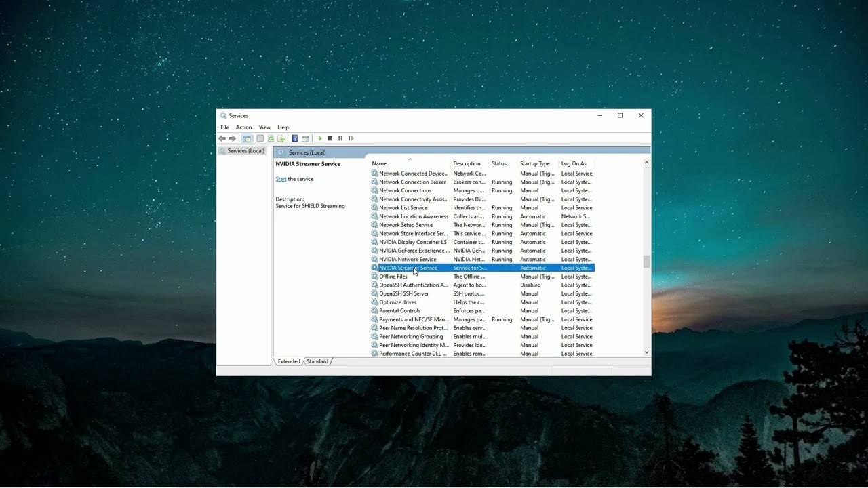Open the File menu

click(x=224, y=127)
